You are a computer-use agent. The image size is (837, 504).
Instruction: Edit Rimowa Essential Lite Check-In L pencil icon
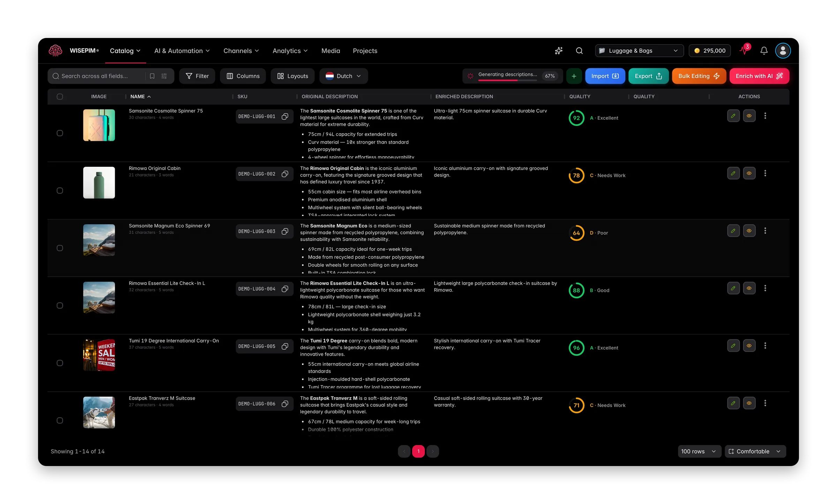pyautogui.click(x=733, y=288)
